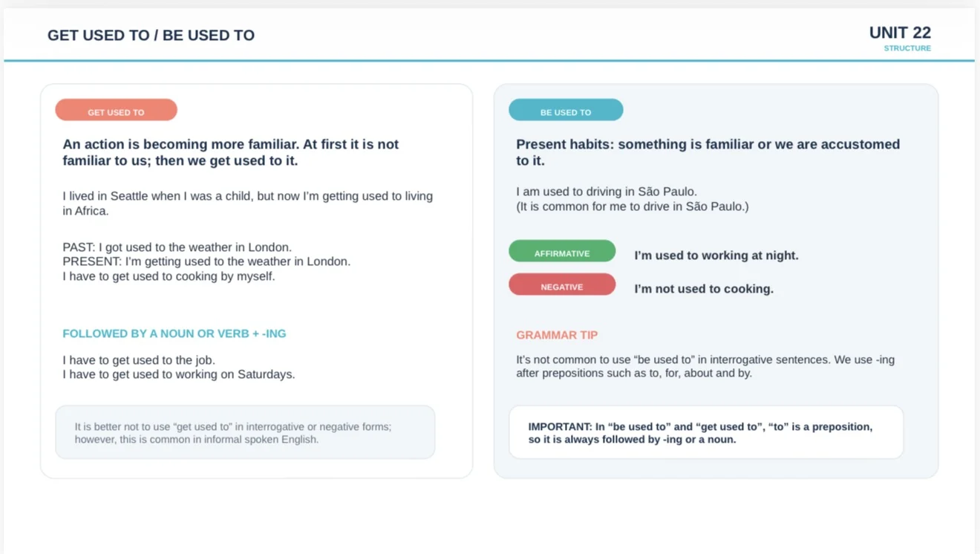This screenshot has height=554, width=980.
Task: Click the "An action is becoming more familiar" text
Action: (231, 152)
